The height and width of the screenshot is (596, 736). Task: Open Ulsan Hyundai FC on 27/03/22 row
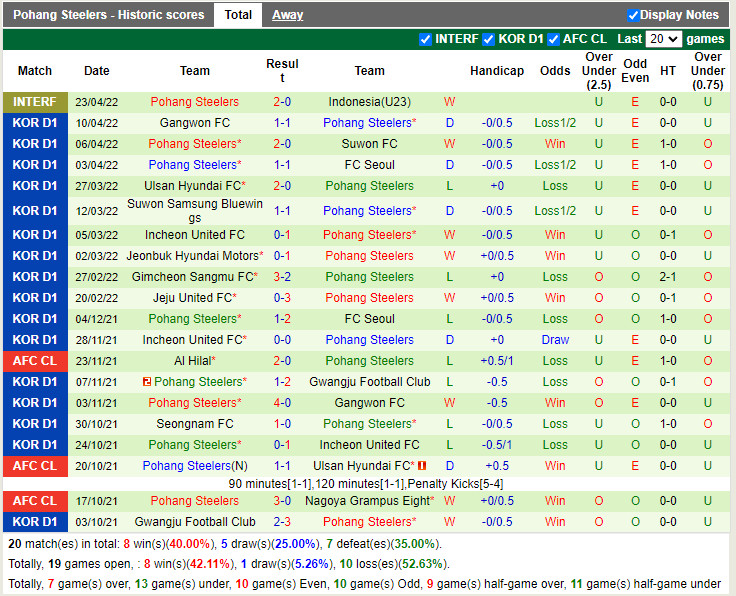[195, 186]
